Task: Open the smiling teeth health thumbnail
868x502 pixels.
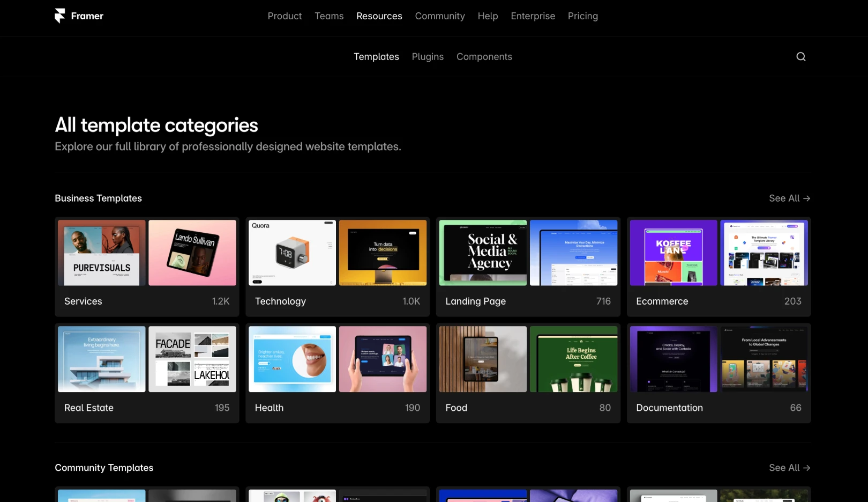Action: 292,359
